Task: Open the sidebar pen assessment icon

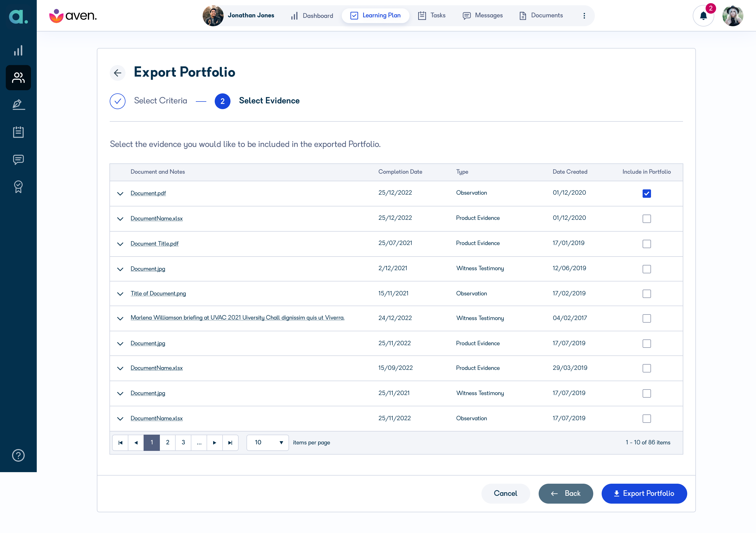Action: pos(18,105)
